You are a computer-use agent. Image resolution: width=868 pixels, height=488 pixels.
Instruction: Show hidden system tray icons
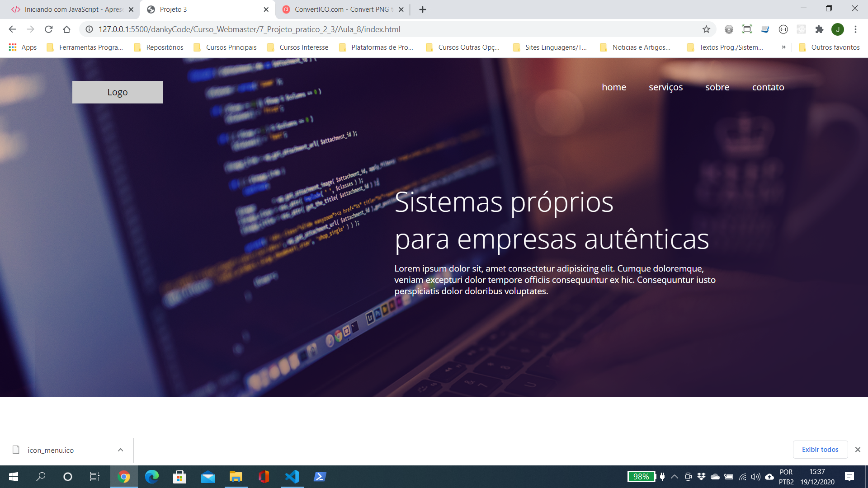(x=675, y=477)
